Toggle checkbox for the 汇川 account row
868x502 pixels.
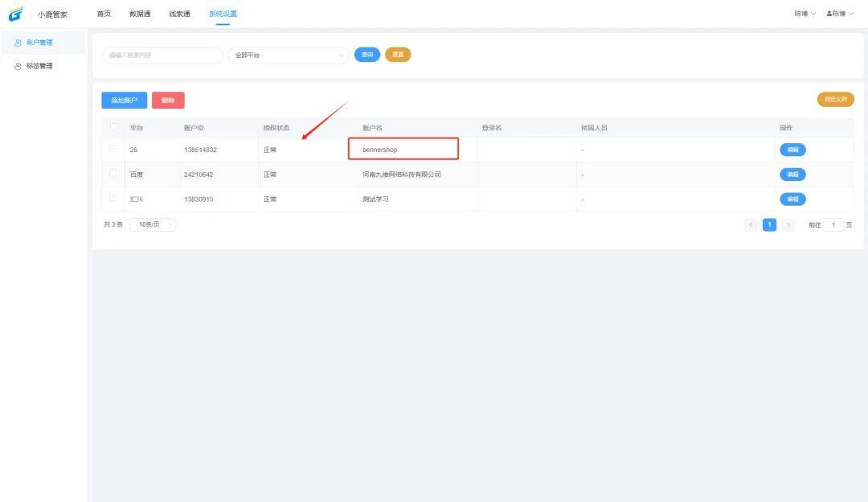tap(113, 198)
